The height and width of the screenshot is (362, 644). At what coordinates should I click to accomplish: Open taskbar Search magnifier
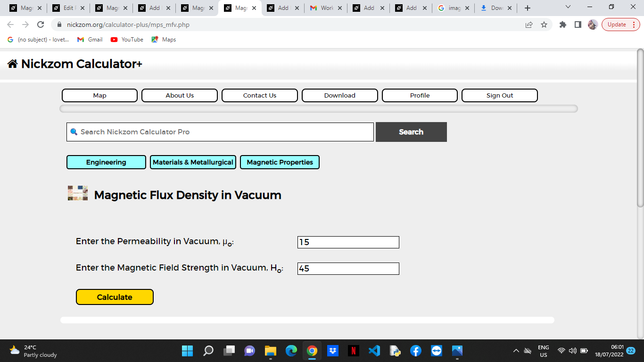208,351
